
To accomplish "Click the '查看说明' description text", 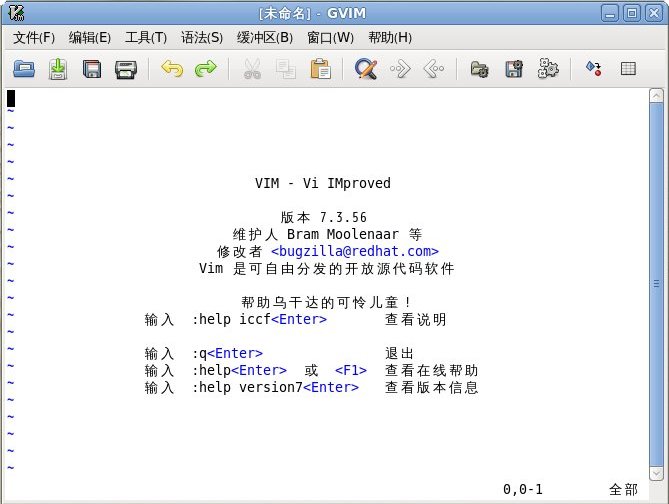I will (416, 319).
